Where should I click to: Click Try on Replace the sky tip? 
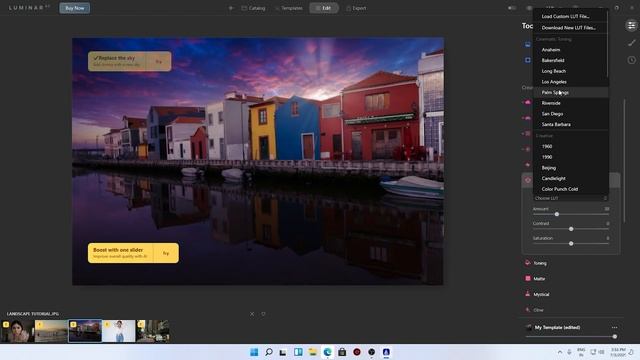[159, 62]
